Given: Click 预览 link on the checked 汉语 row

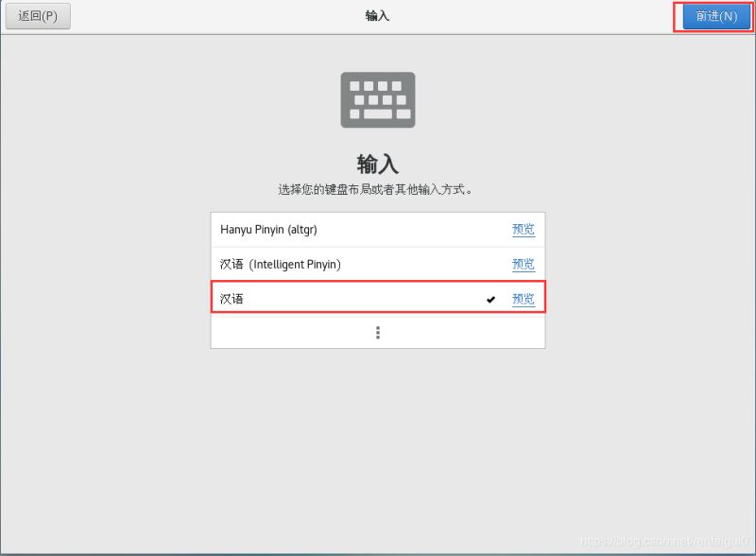Looking at the screenshot, I should [524, 299].
